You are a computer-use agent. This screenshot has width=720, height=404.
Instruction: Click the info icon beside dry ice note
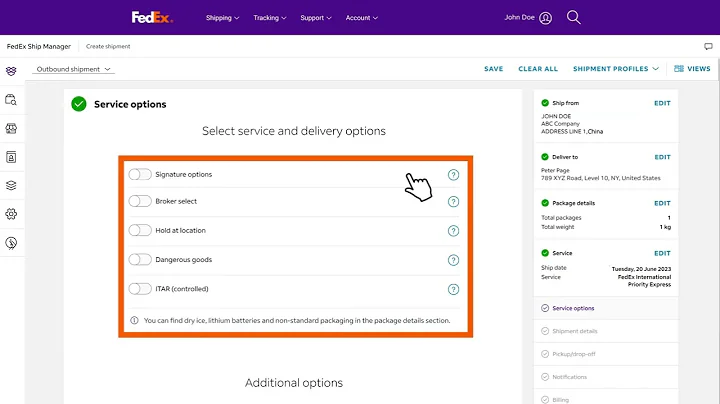coord(134,320)
